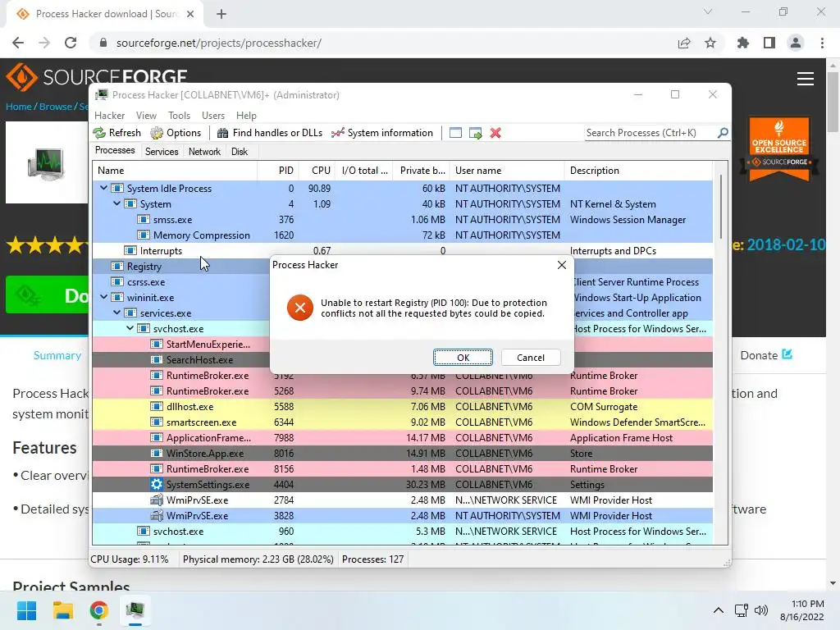Reload the SourceForge page
This screenshot has height=630, width=840.
(71, 43)
